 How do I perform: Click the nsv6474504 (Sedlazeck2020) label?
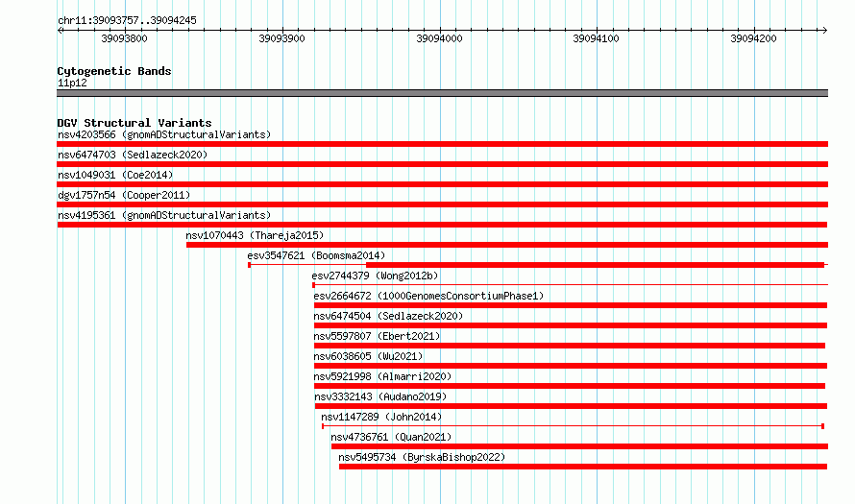[x=388, y=316]
